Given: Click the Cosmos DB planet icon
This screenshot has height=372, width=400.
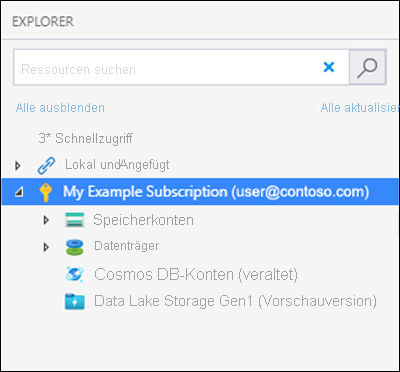Looking at the screenshot, I should [x=74, y=274].
